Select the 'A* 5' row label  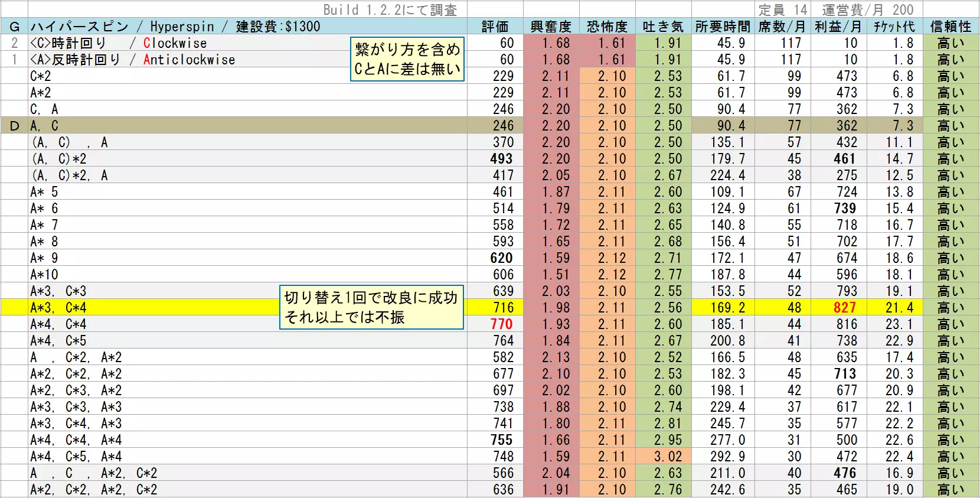[x=44, y=192]
